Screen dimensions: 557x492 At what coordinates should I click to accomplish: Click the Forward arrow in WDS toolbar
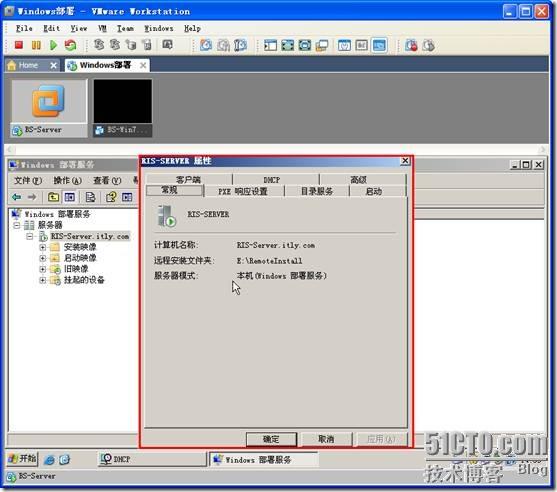[32, 196]
